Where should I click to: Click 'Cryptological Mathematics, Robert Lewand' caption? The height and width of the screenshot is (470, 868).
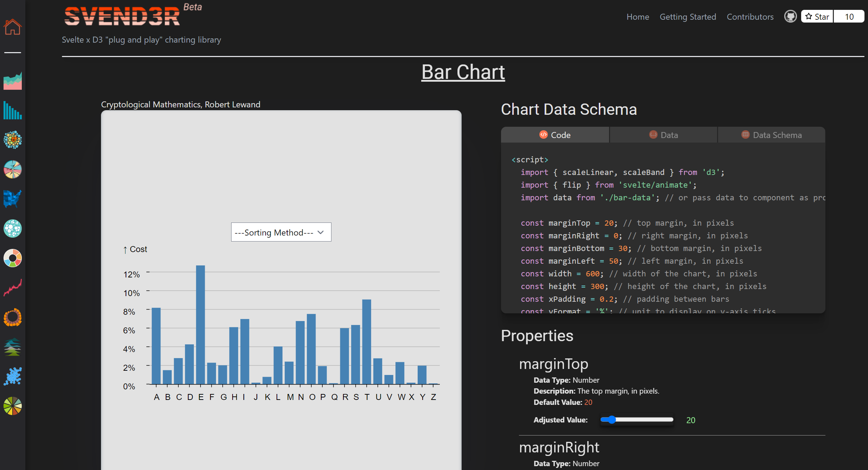(180, 105)
